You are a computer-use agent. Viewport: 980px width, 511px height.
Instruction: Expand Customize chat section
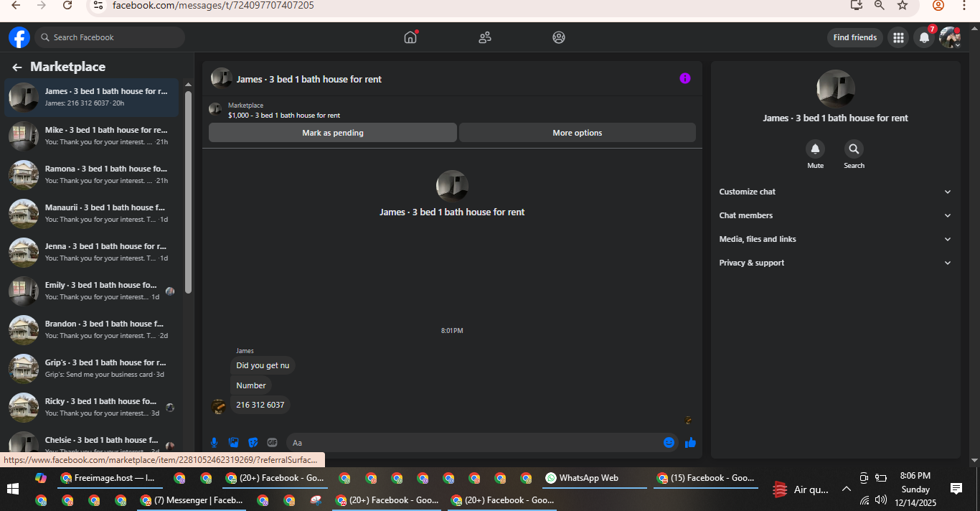(835, 192)
